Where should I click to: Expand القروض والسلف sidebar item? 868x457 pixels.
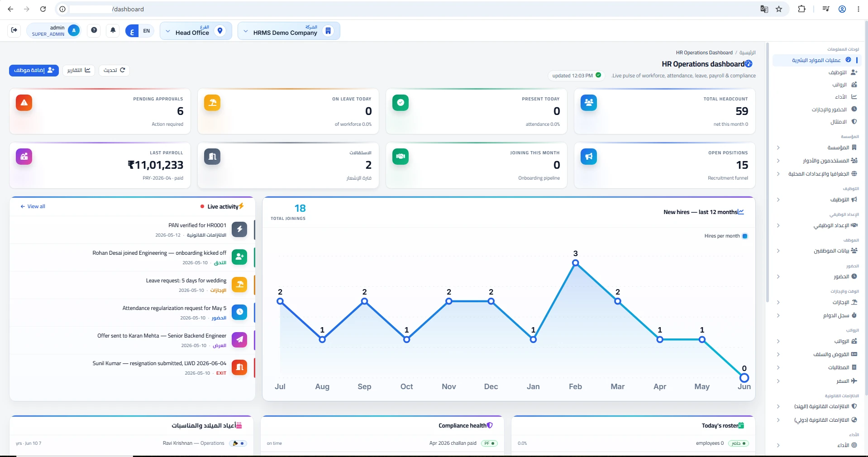[x=817, y=354]
